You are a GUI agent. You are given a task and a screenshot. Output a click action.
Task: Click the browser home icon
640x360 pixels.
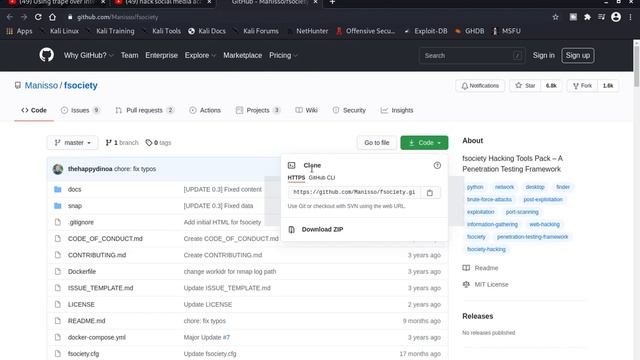[x=52, y=17]
